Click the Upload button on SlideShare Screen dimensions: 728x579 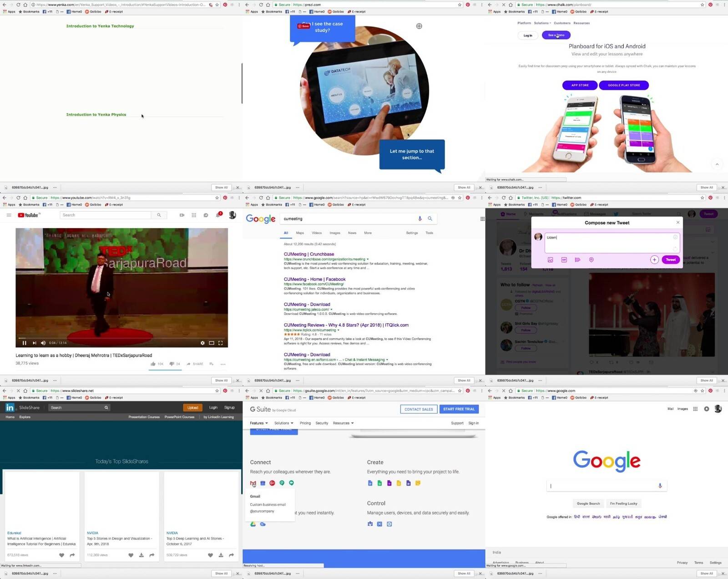point(192,407)
